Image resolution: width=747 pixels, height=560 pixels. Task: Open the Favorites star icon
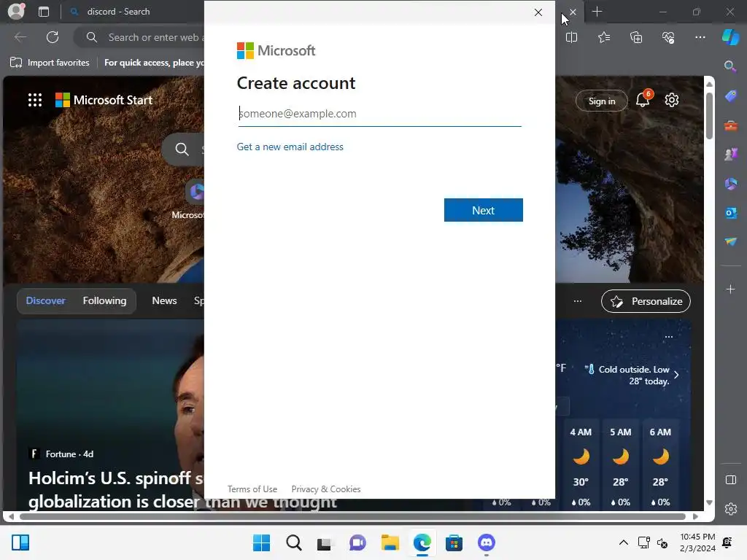pyautogui.click(x=603, y=37)
